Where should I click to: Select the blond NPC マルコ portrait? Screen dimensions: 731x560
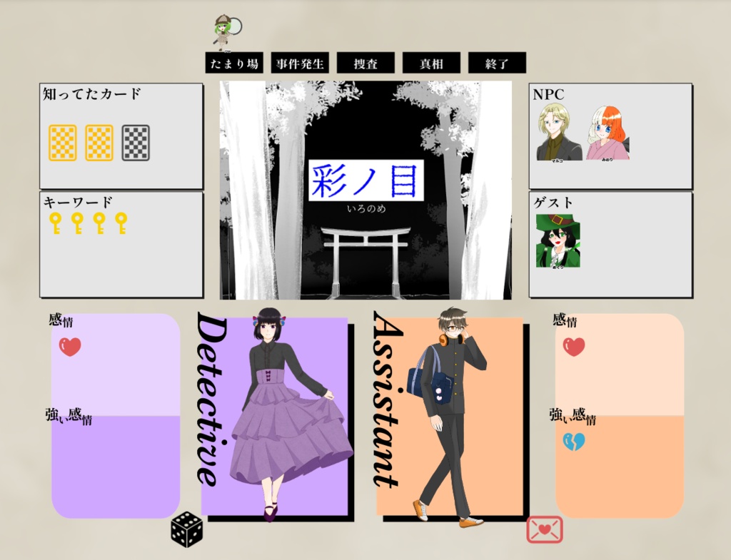coord(558,133)
